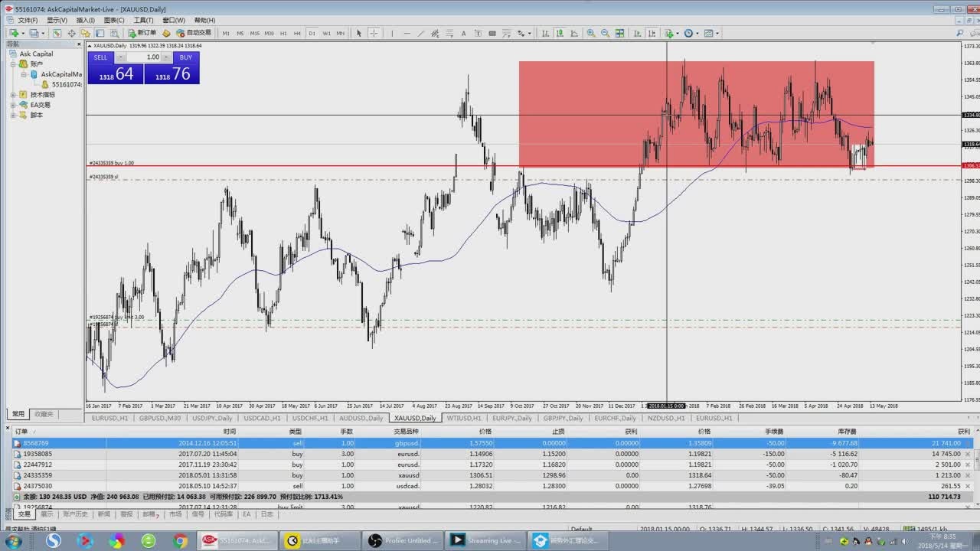
Task: Open the 账户历史 terminal tab
Action: [75, 514]
